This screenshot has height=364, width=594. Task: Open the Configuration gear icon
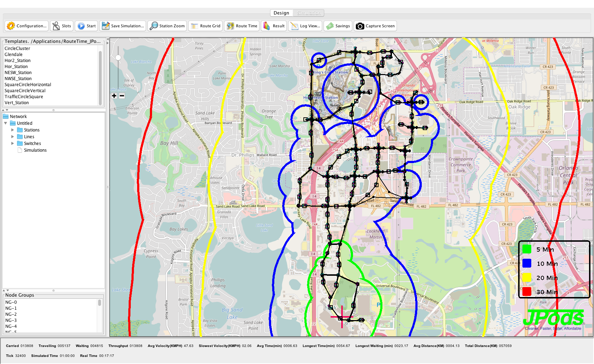pos(11,26)
